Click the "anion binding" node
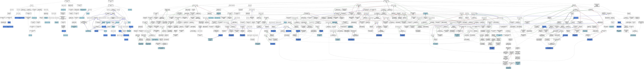The height and width of the screenshot is (69, 644). click(x=18, y=14)
